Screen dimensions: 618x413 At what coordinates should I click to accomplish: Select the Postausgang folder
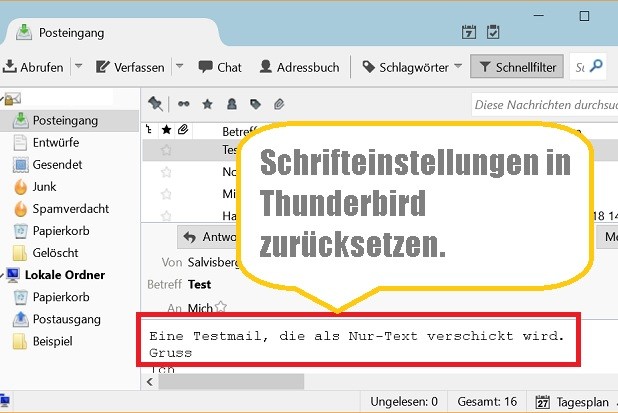pyautogui.click(x=66, y=319)
